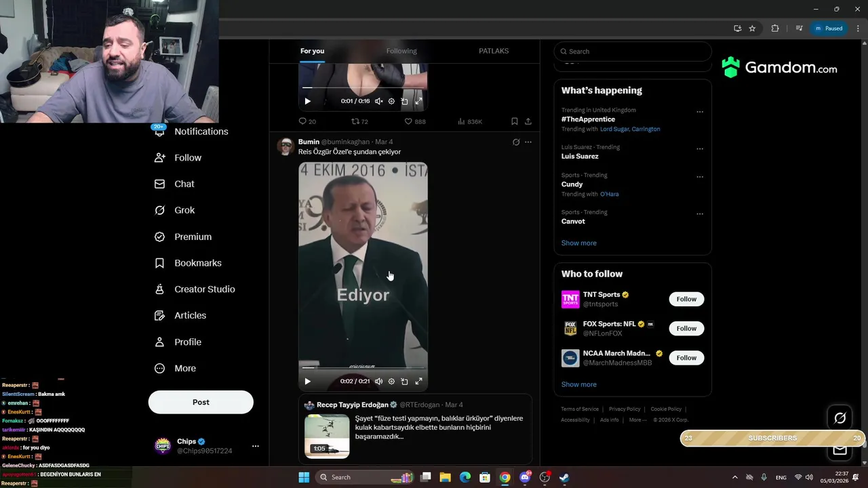This screenshot has width=868, height=488.
Task: Click the Post button
Action: pos(201,402)
